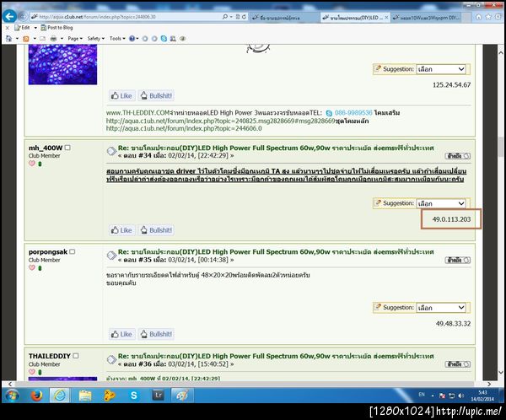Screen dimensions: 506x420
Task: Click the coral avatar thumbnail
Action: [62, 65]
